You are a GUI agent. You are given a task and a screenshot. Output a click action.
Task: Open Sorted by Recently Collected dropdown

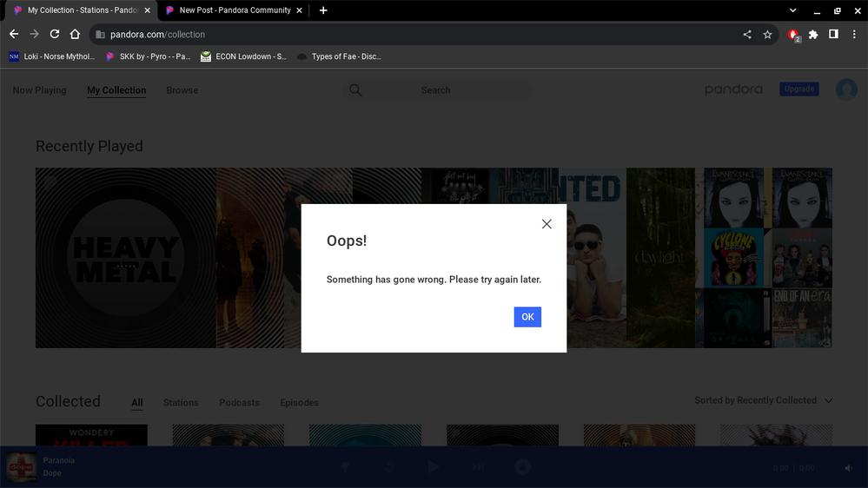tap(764, 400)
